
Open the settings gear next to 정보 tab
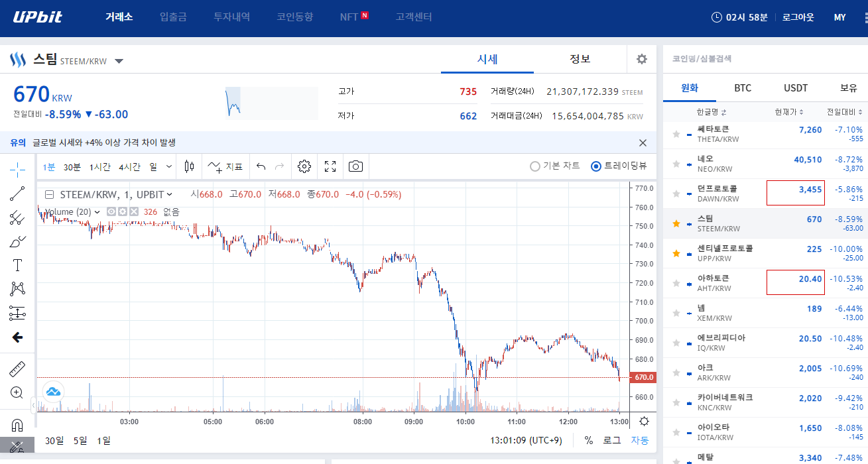(x=641, y=59)
